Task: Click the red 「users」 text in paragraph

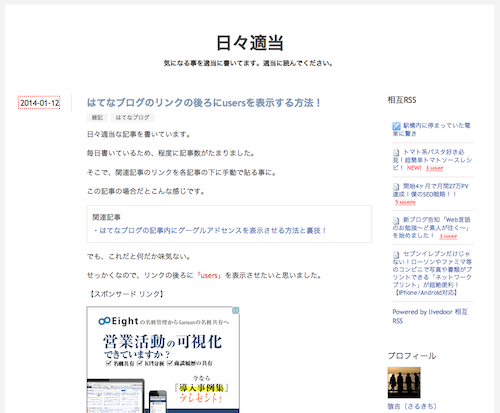Action: tap(209, 275)
